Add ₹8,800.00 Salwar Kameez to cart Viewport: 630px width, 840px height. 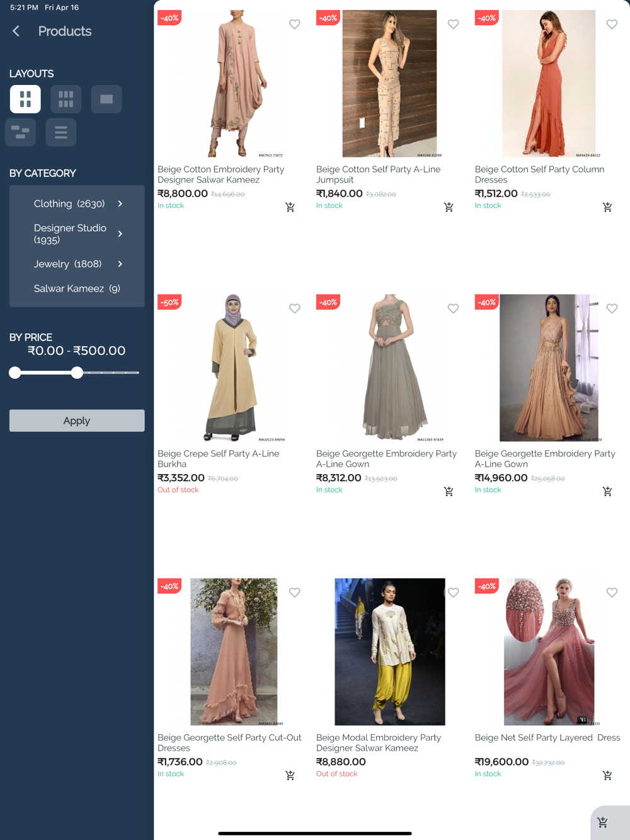tap(290, 207)
